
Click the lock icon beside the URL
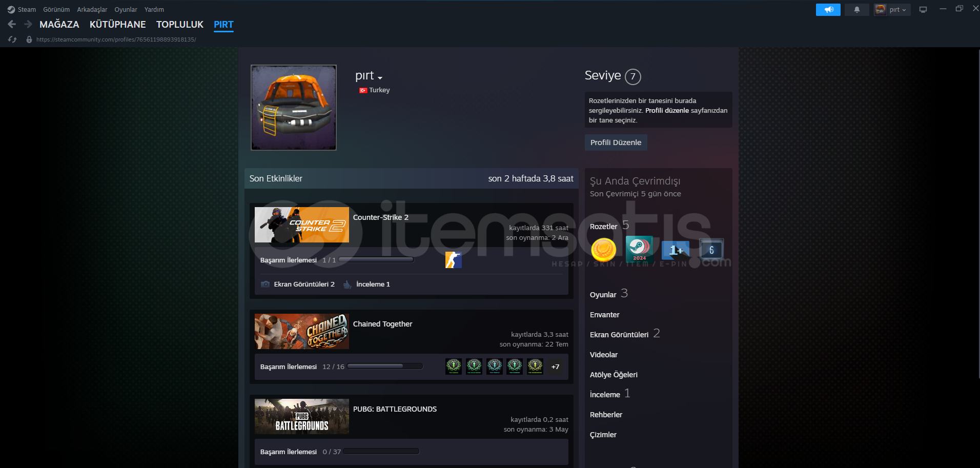point(29,39)
